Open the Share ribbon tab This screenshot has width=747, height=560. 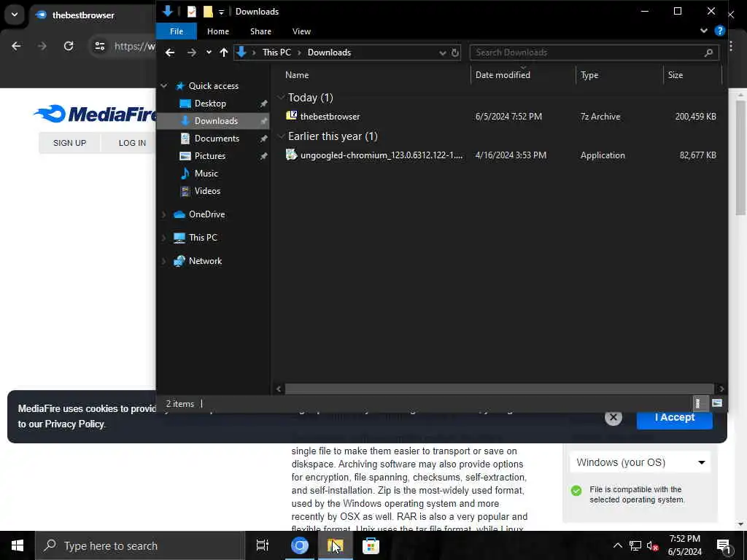(260, 31)
